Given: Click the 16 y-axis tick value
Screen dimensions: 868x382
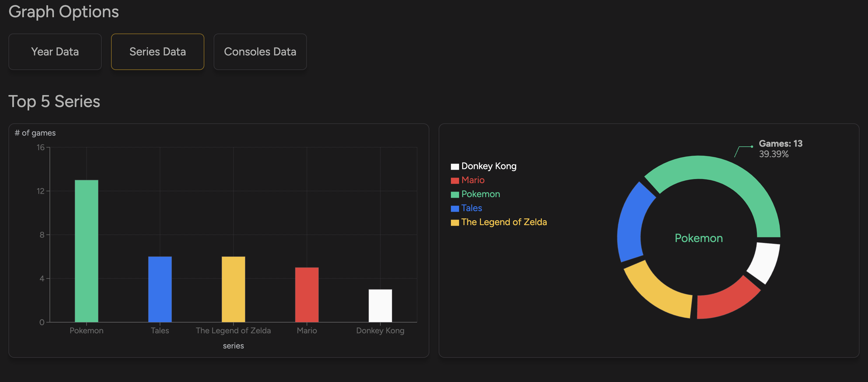Looking at the screenshot, I should click(x=41, y=147).
